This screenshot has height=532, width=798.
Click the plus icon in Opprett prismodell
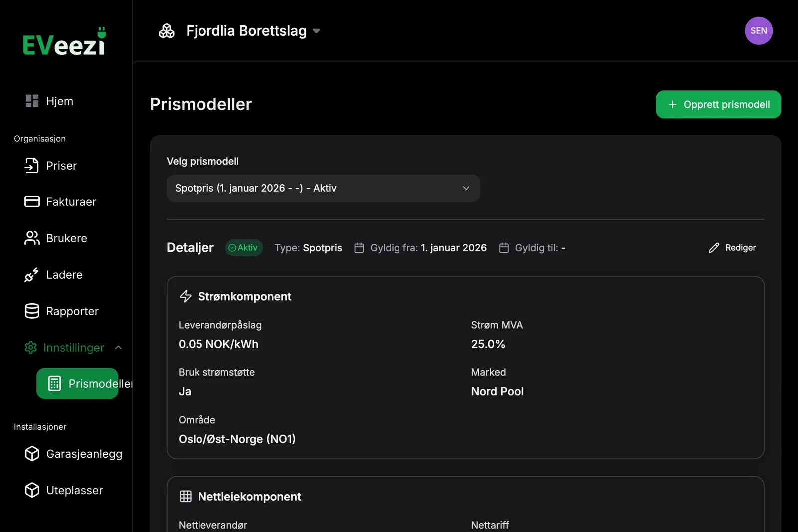coord(673,104)
